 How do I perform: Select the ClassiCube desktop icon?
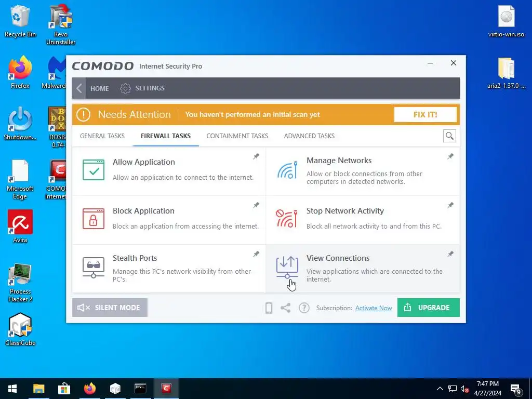pos(20,329)
